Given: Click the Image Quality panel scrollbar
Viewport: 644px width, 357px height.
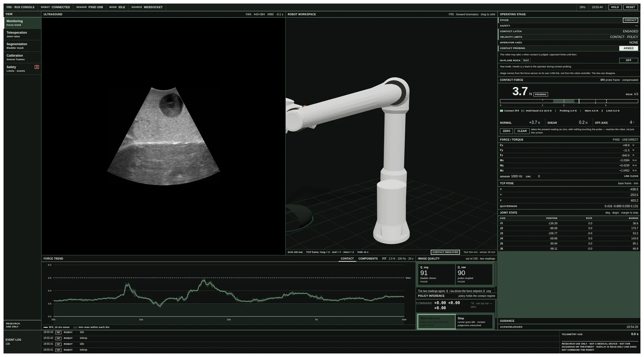Looking at the screenshot, I should [x=495, y=275].
